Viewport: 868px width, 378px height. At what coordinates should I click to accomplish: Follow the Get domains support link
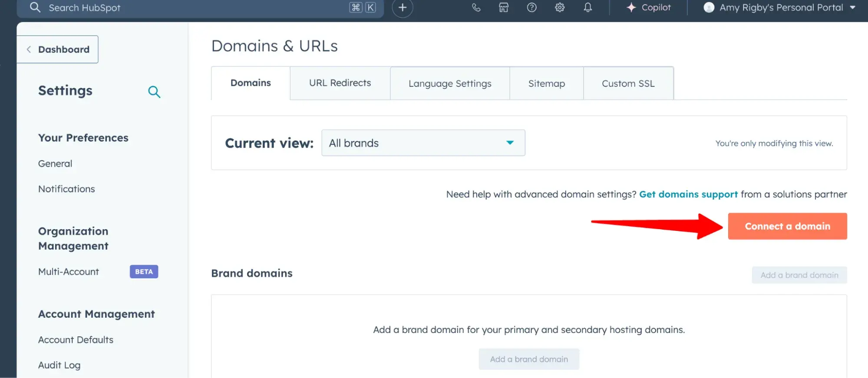tap(688, 194)
